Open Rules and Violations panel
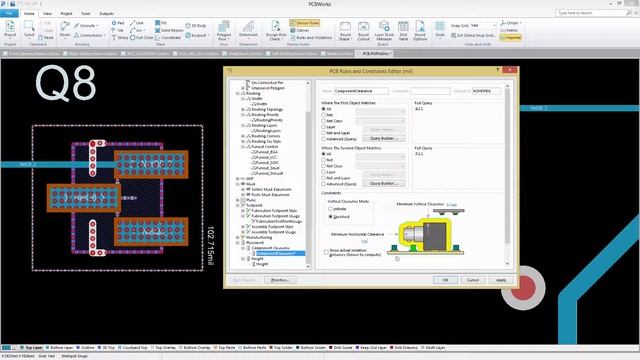This screenshot has width=640, height=360. pos(311,37)
